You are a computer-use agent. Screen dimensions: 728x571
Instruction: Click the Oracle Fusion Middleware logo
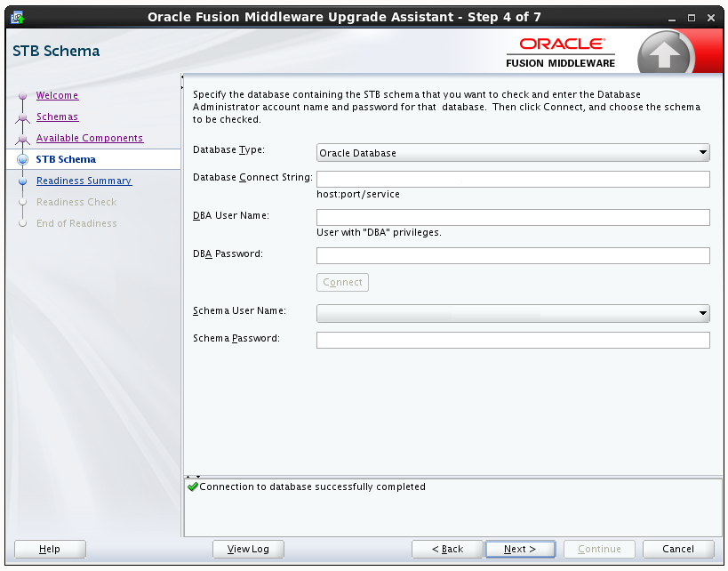[x=560, y=53]
